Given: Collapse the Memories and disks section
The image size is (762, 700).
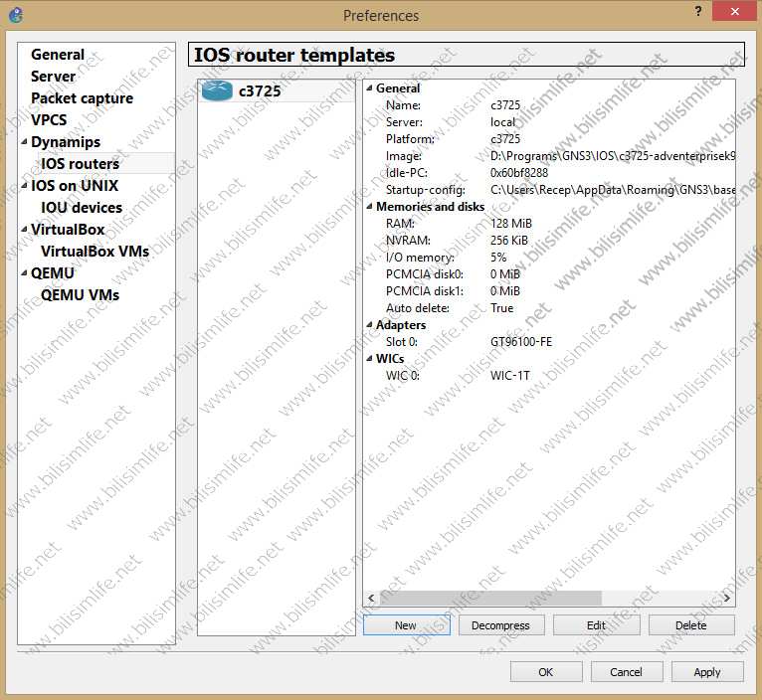Looking at the screenshot, I should click(369, 207).
